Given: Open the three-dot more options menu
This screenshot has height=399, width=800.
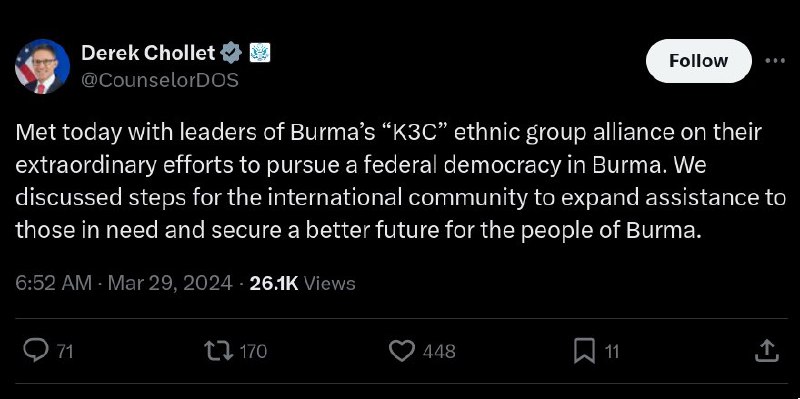Looking at the screenshot, I should tap(775, 61).
